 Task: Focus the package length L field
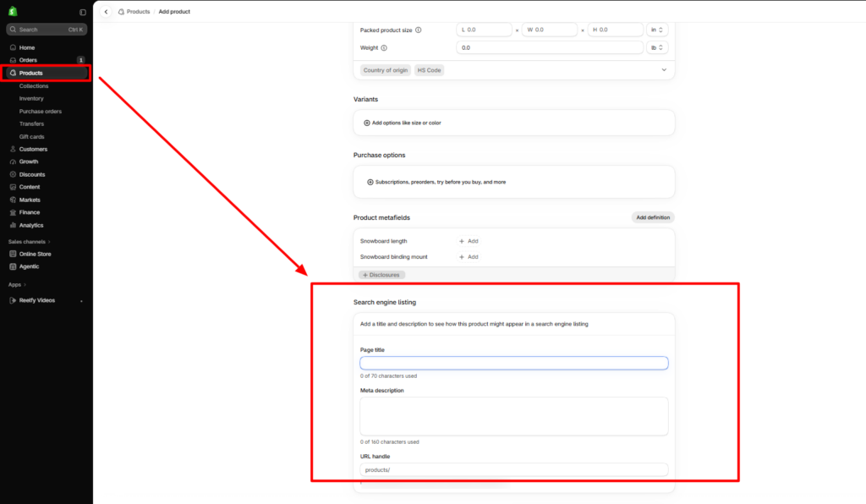click(x=485, y=30)
